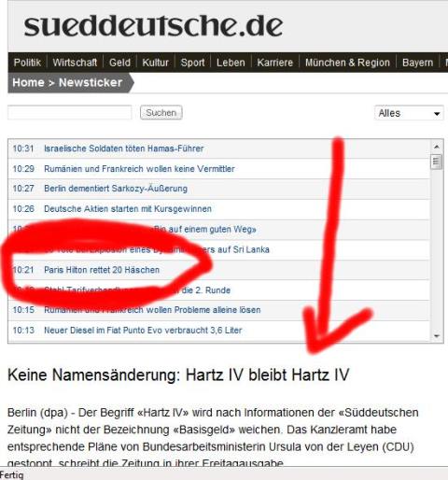This screenshot has width=448, height=480.
Task: Click the newsticker scrollbar thumb
Action: (437, 162)
